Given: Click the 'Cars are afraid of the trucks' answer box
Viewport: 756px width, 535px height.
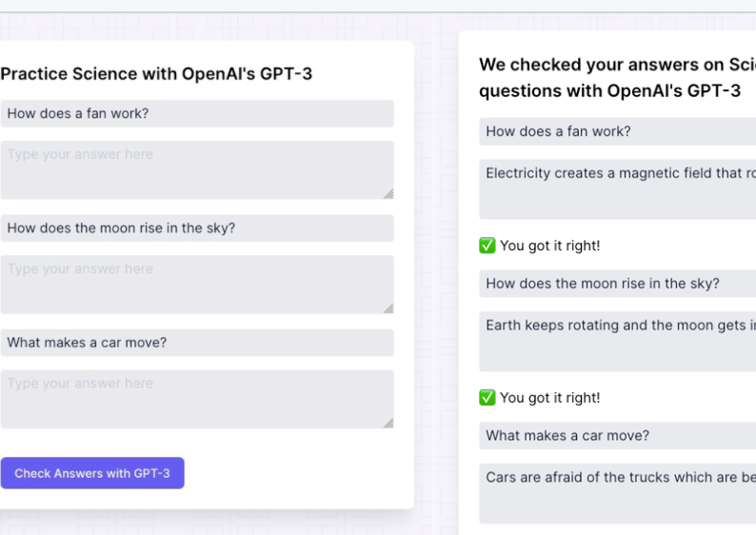Looking at the screenshot, I should (x=618, y=493).
